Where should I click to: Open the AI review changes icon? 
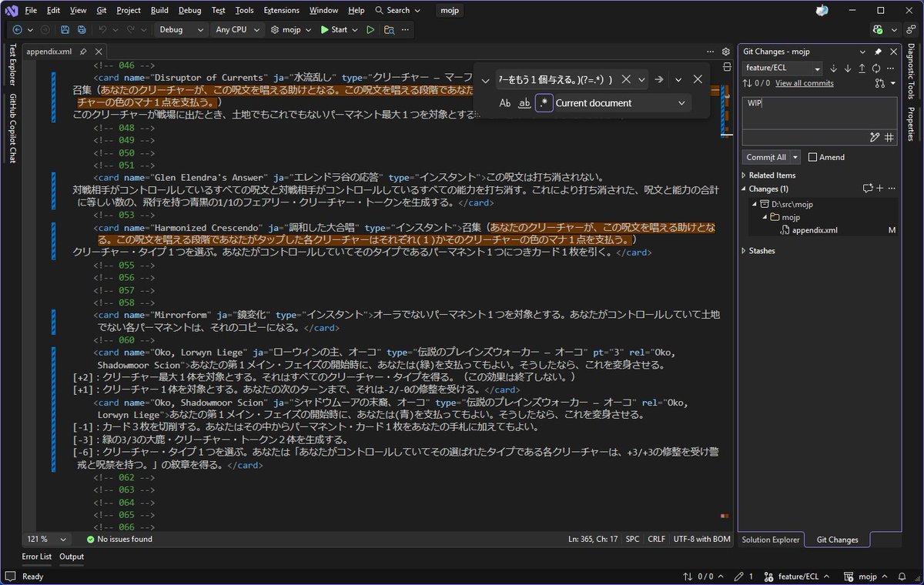[x=868, y=189]
